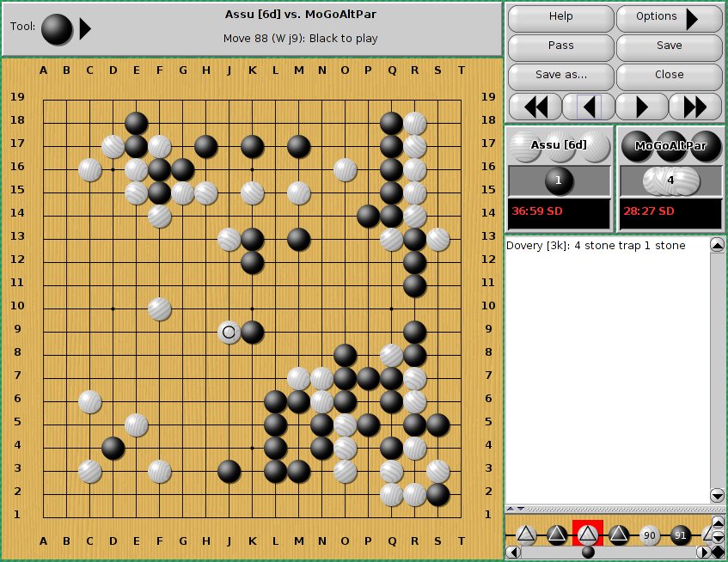Step forward one move with right arrow
The image size is (728, 562).
[x=642, y=107]
